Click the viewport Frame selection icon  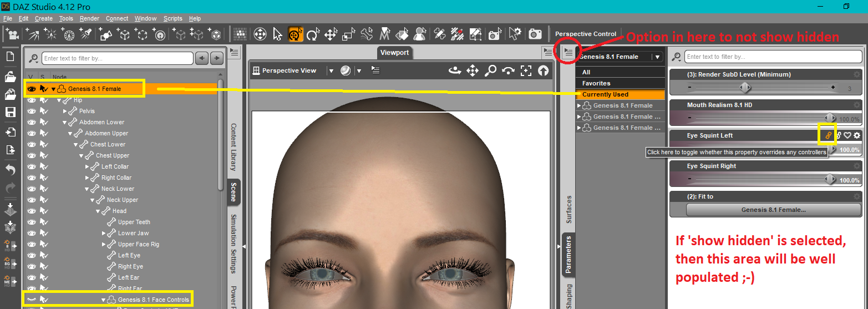click(526, 70)
